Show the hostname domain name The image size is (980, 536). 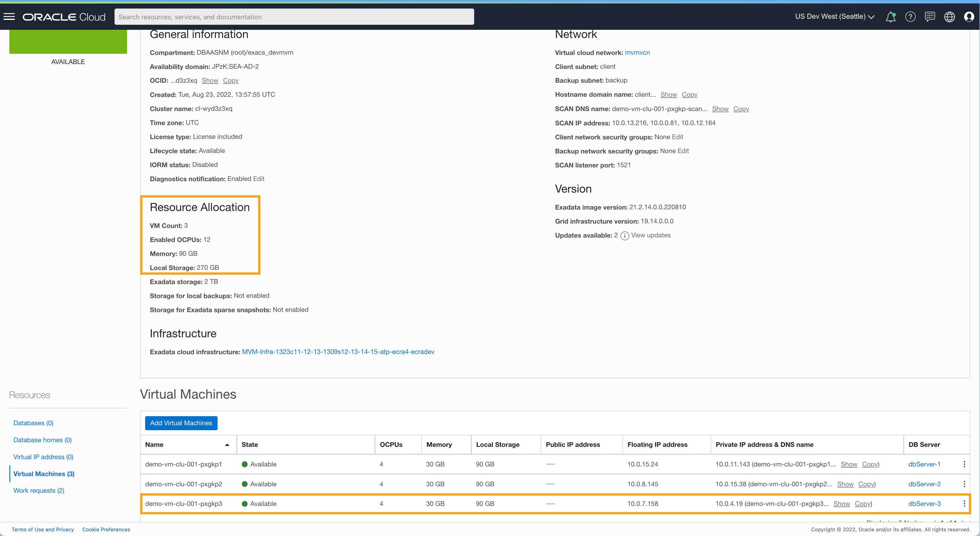tap(669, 94)
